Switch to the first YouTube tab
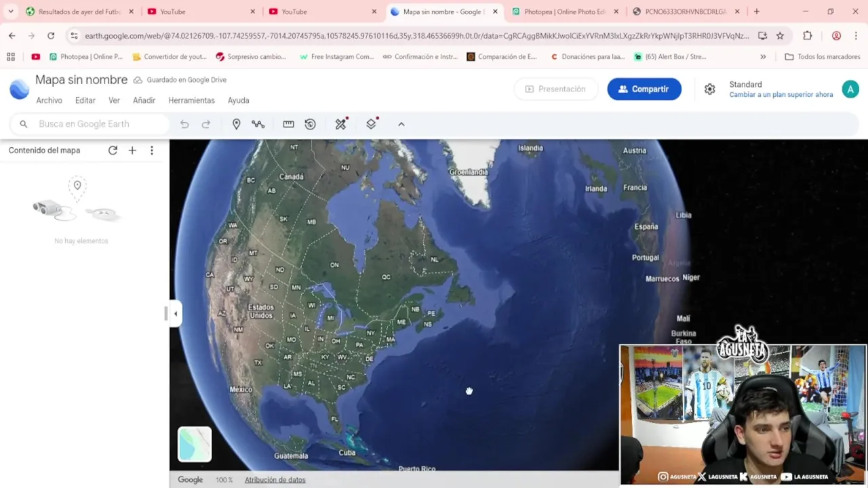868x488 pixels. (201, 12)
